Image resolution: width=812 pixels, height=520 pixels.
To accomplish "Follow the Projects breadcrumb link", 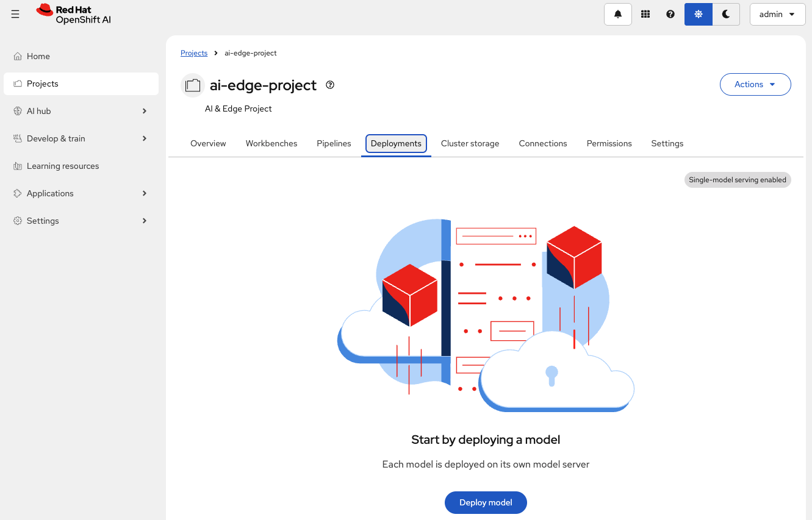I will coord(194,53).
